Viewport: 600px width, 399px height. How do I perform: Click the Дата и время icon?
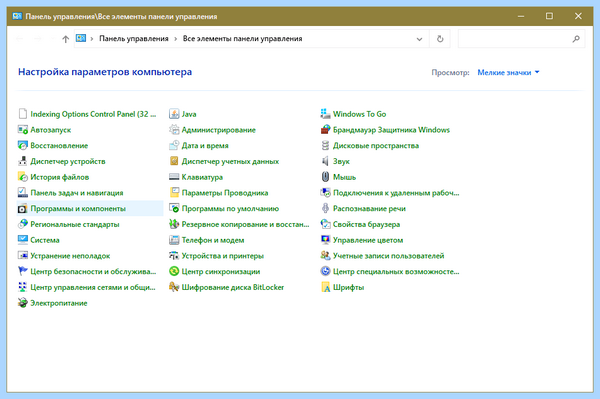[x=174, y=145]
